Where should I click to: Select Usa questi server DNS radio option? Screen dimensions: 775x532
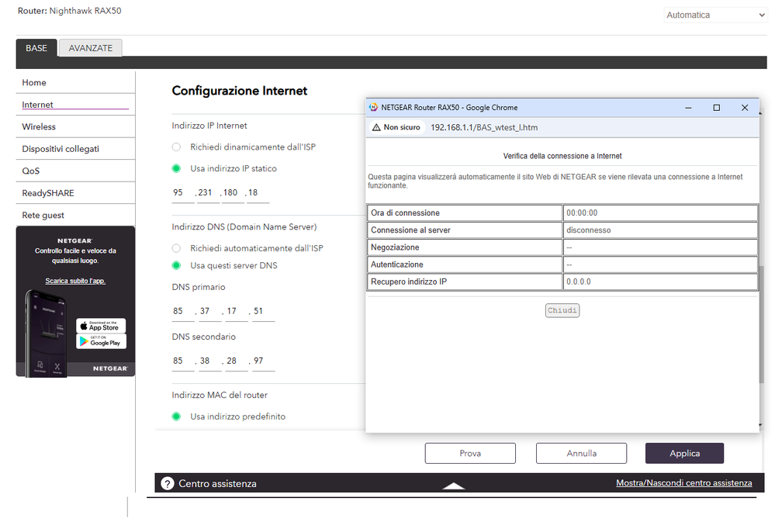coord(176,265)
